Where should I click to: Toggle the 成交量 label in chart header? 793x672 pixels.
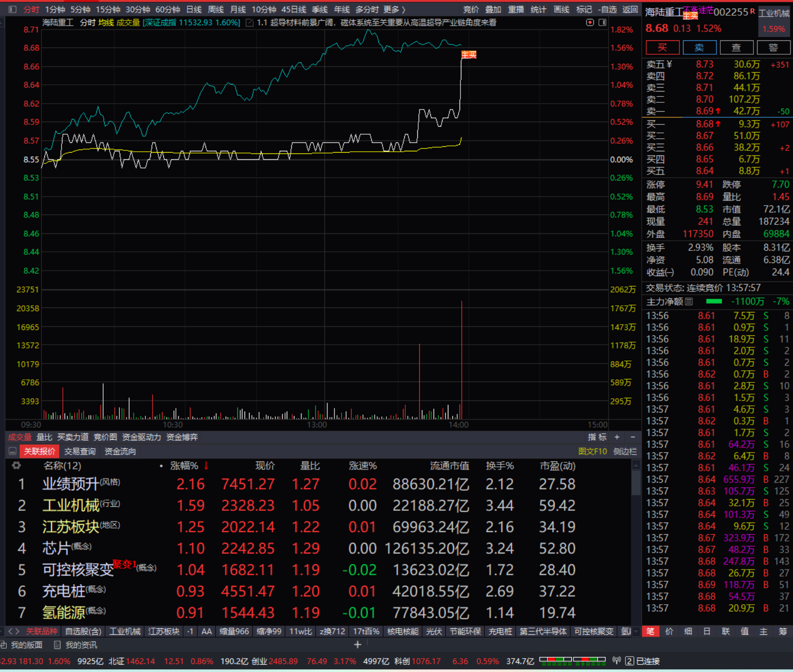(x=128, y=22)
